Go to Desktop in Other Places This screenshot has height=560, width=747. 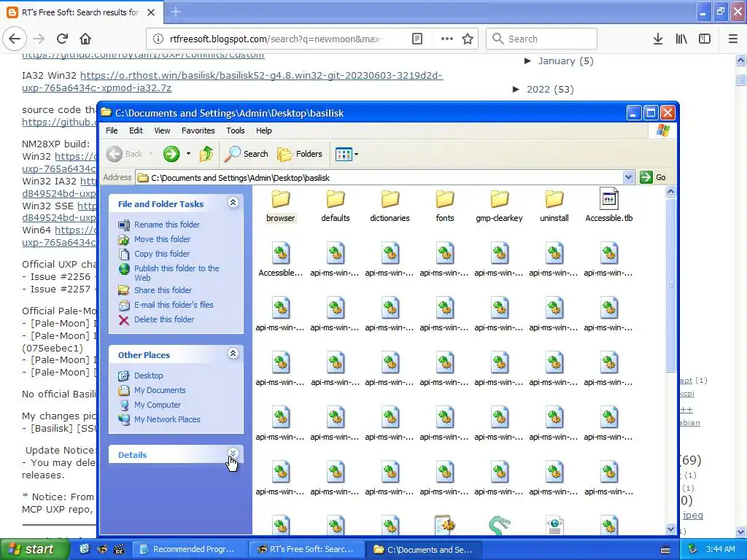click(x=148, y=376)
